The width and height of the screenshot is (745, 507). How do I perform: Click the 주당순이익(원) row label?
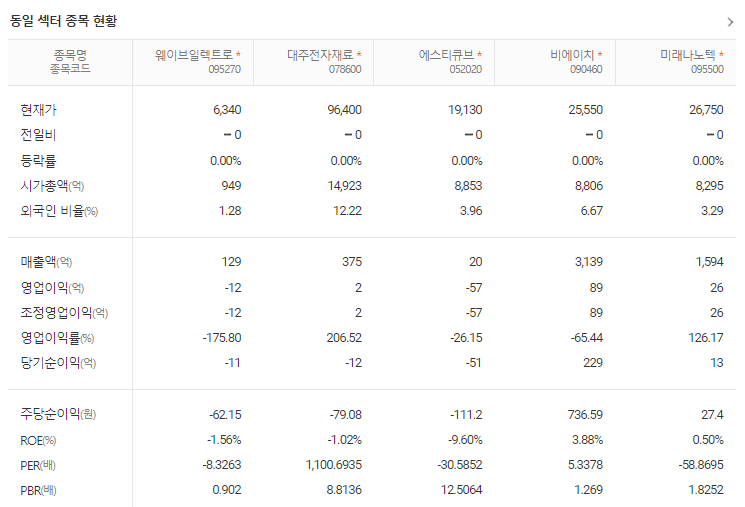tap(58, 414)
